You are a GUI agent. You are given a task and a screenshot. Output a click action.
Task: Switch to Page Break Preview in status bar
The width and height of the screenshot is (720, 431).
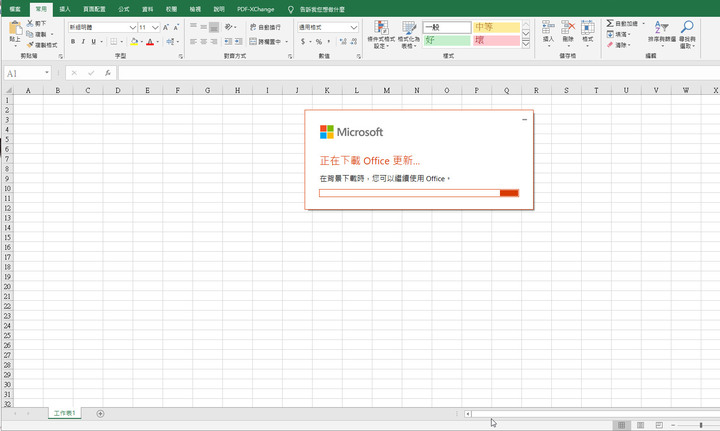[659, 425]
